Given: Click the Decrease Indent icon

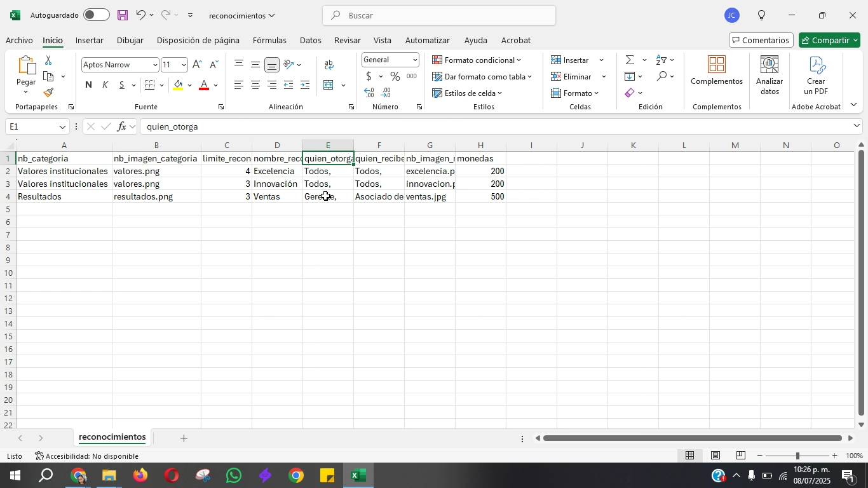Looking at the screenshot, I should (x=288, y=85).
